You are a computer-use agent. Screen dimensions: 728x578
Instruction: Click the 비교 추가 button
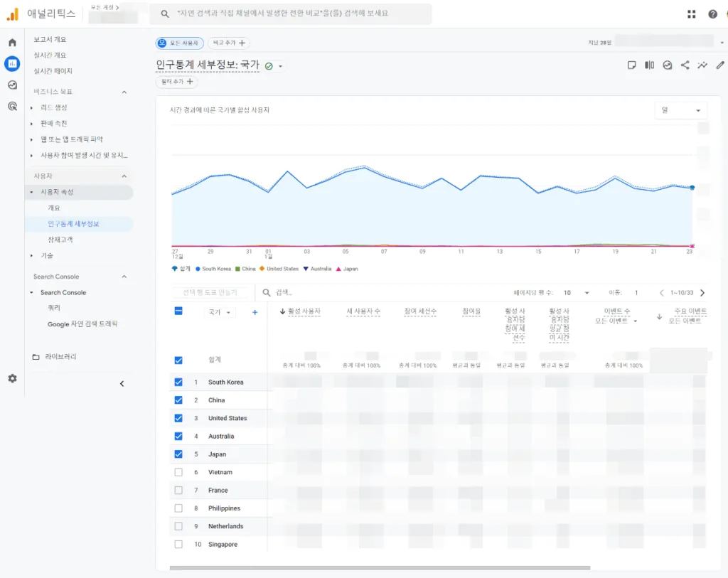coord(228,43)
